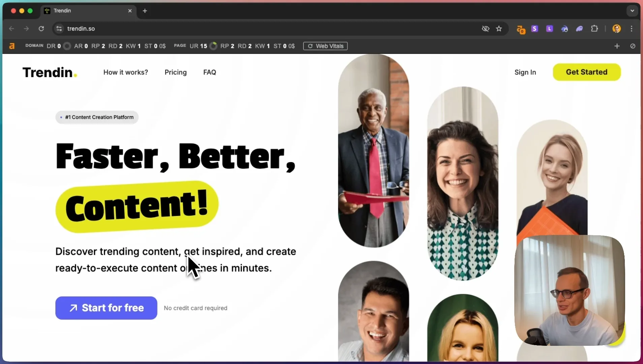Click the pink-purple extension icon in toolbar
The width and height of the screenshot is (643, 364).
pos(579,29)
